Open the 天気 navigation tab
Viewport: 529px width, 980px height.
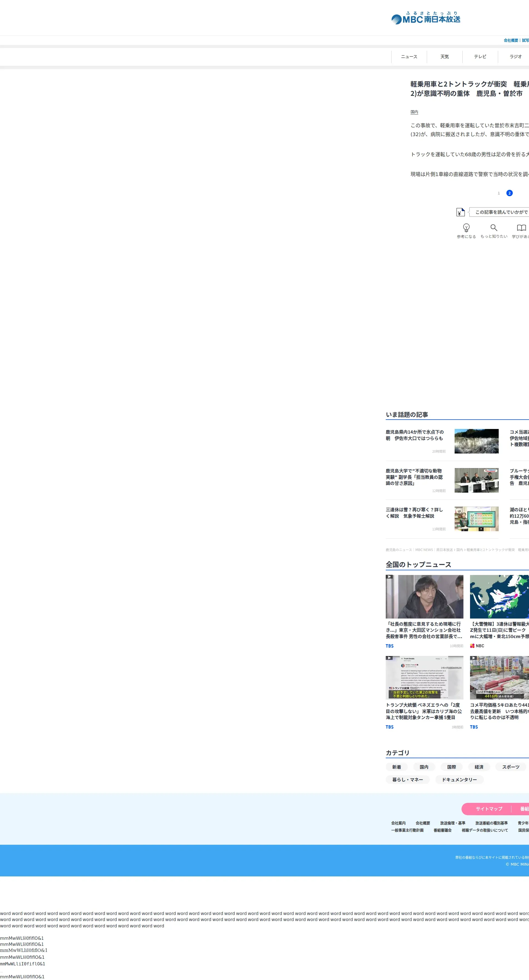point(444,57)
